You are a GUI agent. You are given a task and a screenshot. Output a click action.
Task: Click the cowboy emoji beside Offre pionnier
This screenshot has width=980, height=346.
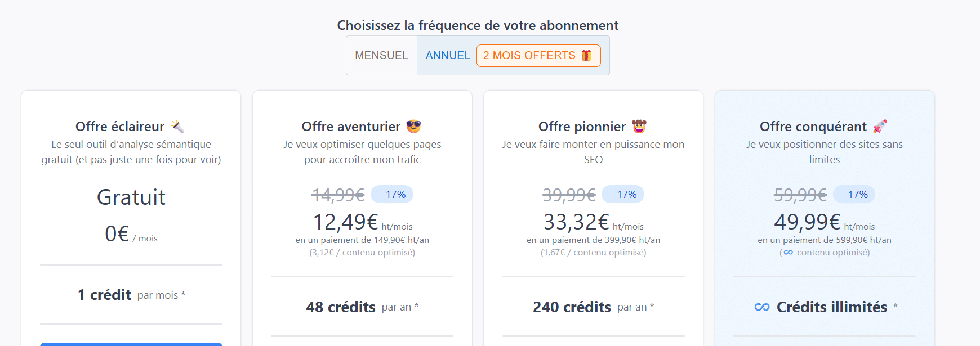[639, 127]
